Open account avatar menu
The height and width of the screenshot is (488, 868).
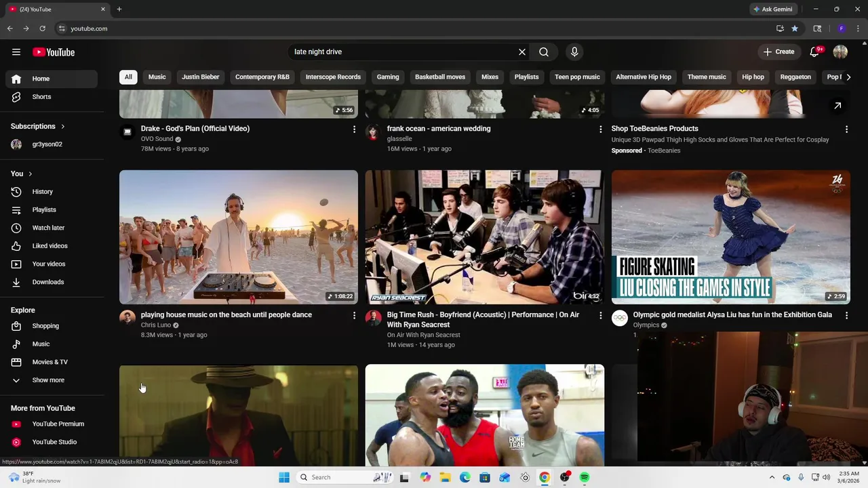coord(841,52)
